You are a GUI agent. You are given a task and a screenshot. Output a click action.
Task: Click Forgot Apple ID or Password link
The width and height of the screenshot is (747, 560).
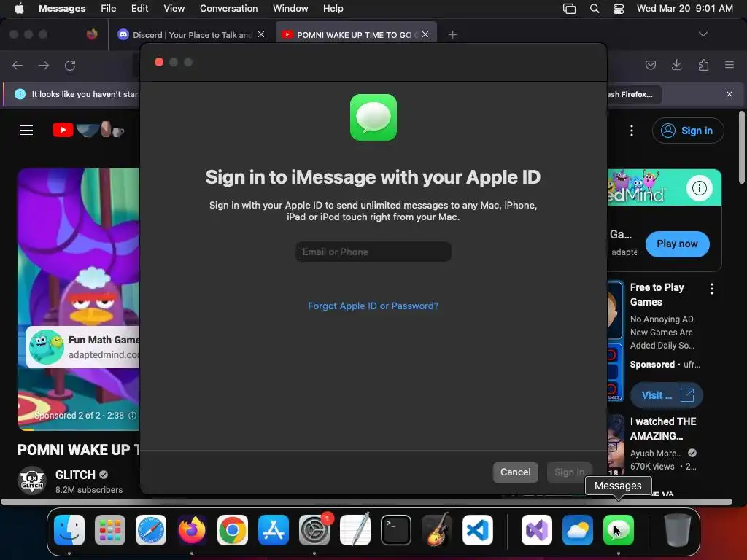(x=373, y=306)
